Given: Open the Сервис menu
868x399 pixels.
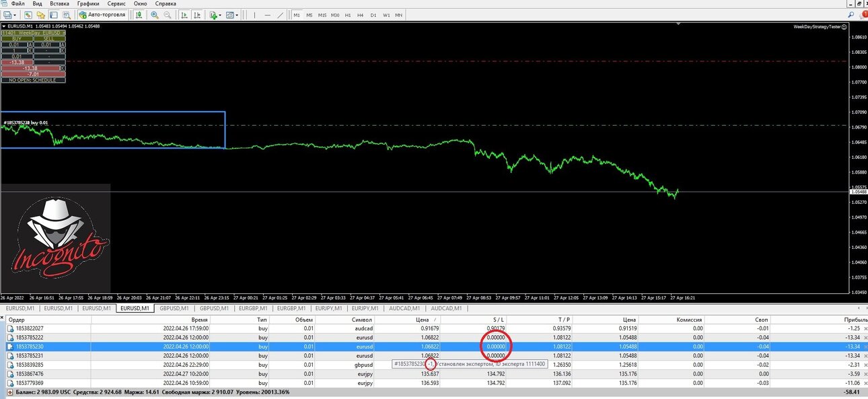Looking at the screenshot, I should click(x=116, y=3).
